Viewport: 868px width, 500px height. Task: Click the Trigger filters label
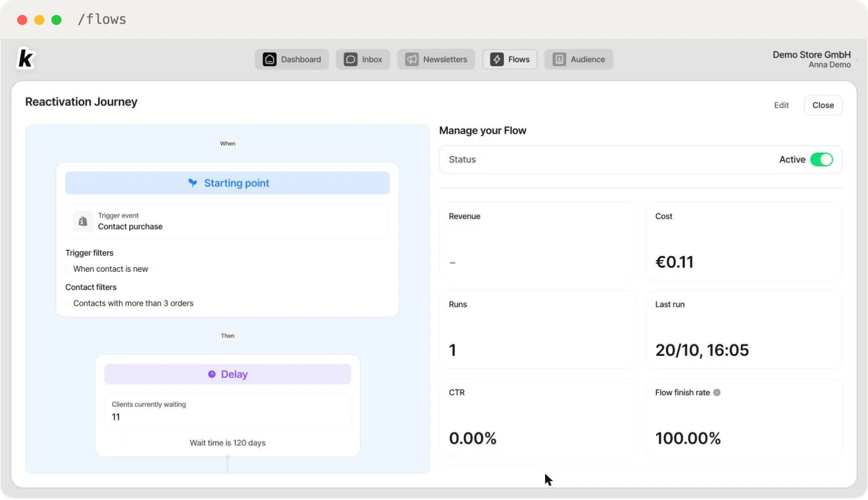click(x=89, y=253)
